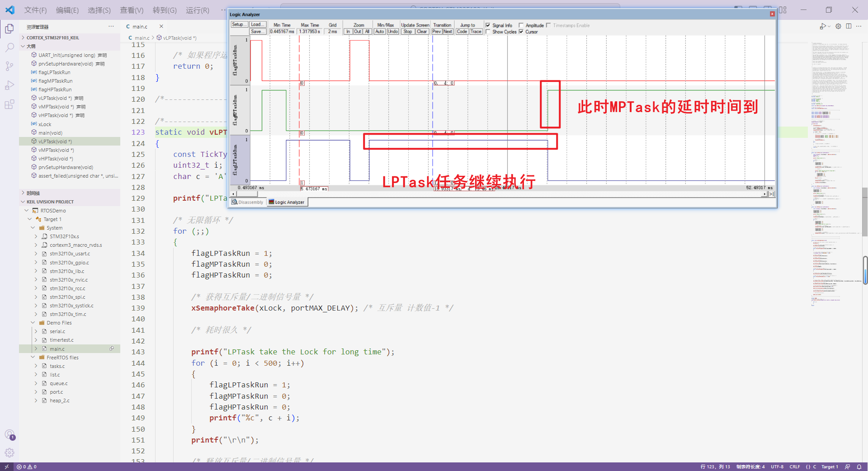This screenshot has width=868, height=471.
Task: Collapse the Demo Files folder
Action: [33, 323]
